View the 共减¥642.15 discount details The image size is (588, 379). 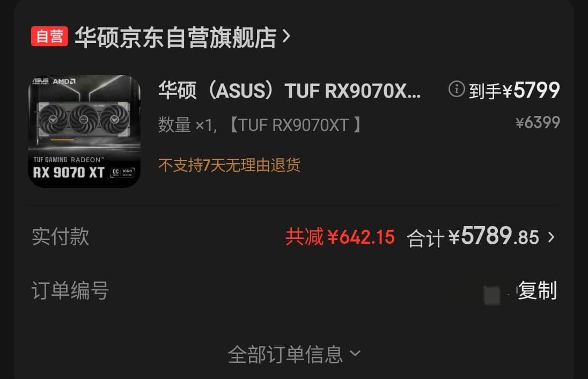coord(340,237)
